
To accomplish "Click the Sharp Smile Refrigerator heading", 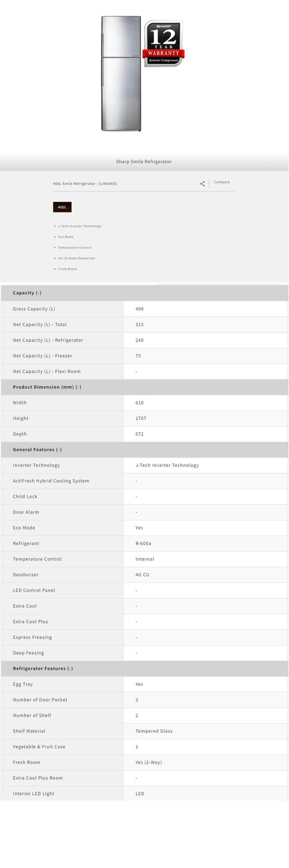I will tap(144, 161).
